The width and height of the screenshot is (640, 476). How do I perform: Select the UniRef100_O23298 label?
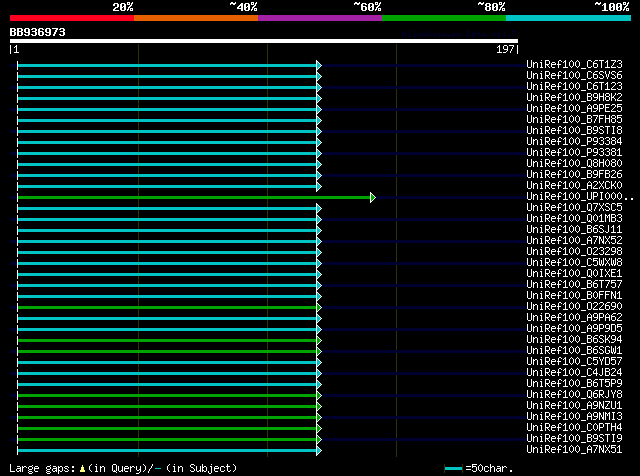pyautogui.click(x=574, y=252)
